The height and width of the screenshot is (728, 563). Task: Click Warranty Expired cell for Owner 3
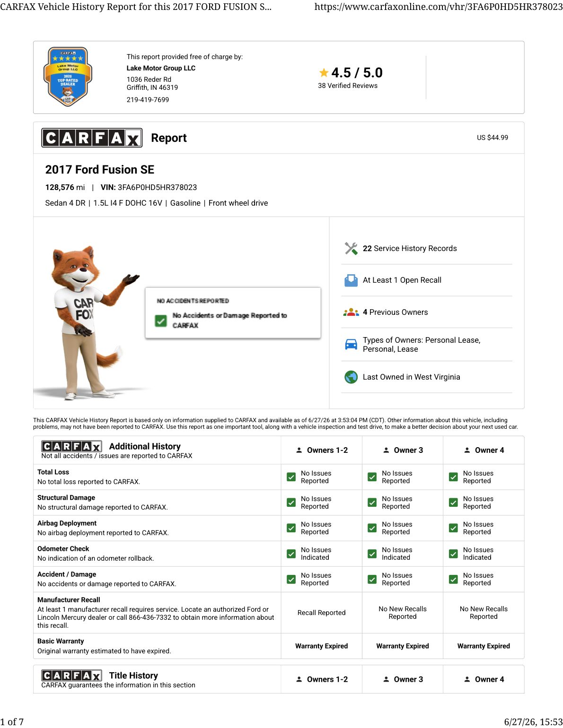(403, 646)
